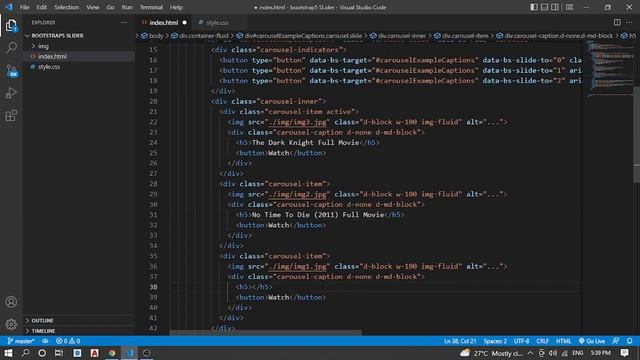Open the Selection menu
The width and height of the screenshot is (640, 360).
[67, 7]
